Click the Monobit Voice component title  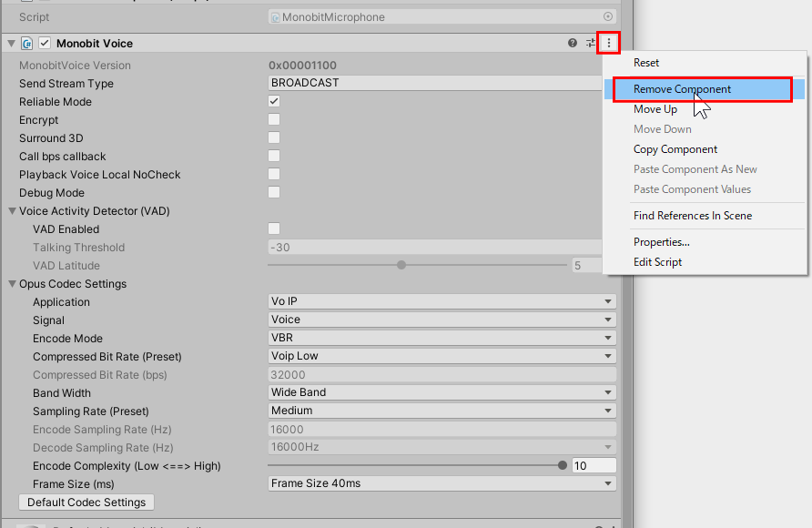click(95, 44)
